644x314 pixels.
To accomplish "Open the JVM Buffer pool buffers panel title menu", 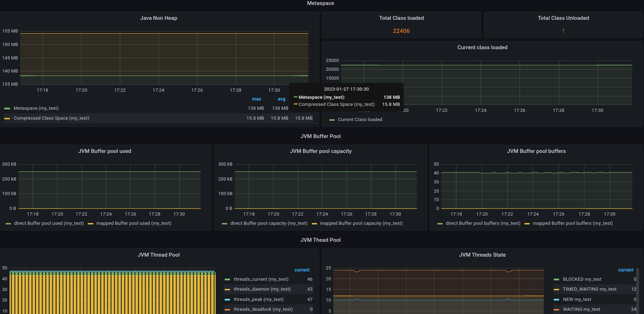I will coord(536,151).
